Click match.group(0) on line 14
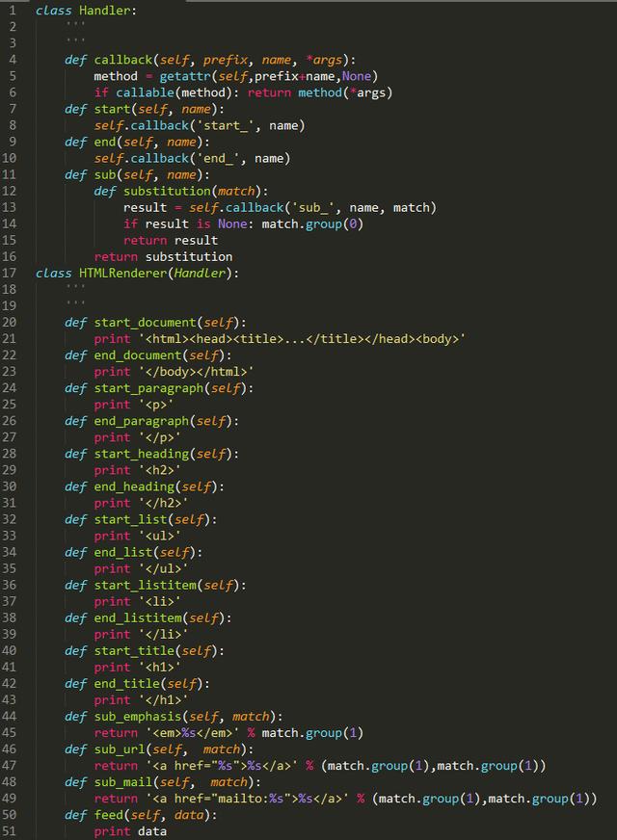The height and width of the screenshot is (840, 617). pos(312,223)
